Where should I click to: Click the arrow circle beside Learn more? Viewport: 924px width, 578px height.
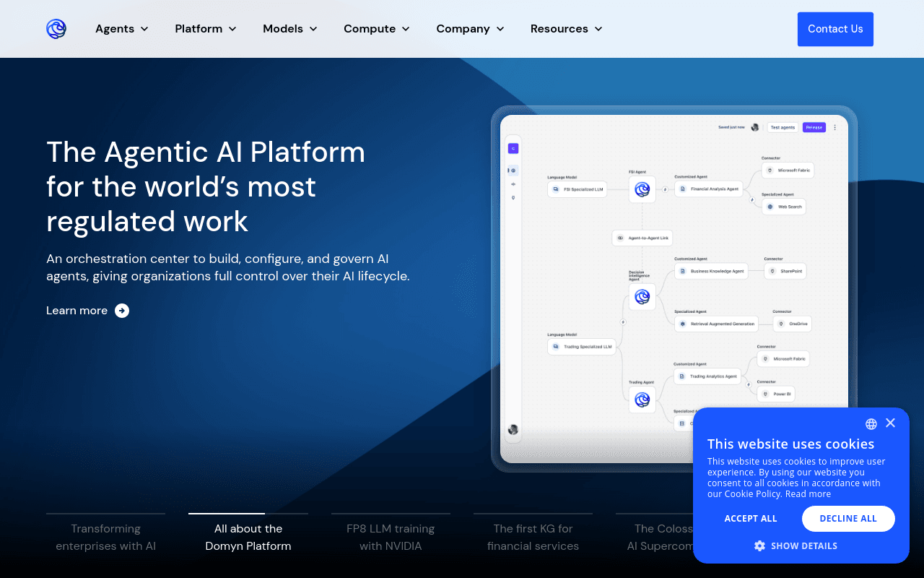click(122, 311)
